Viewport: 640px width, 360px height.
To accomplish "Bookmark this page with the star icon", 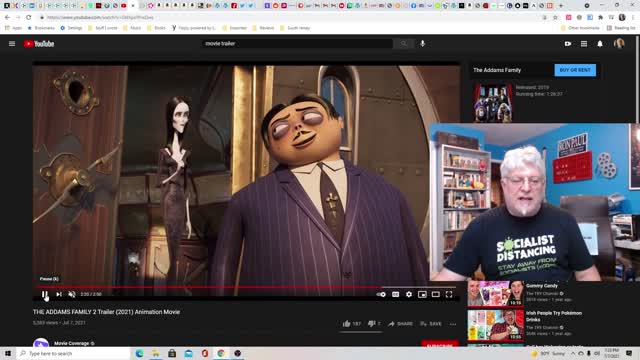I will coord(555,18).
